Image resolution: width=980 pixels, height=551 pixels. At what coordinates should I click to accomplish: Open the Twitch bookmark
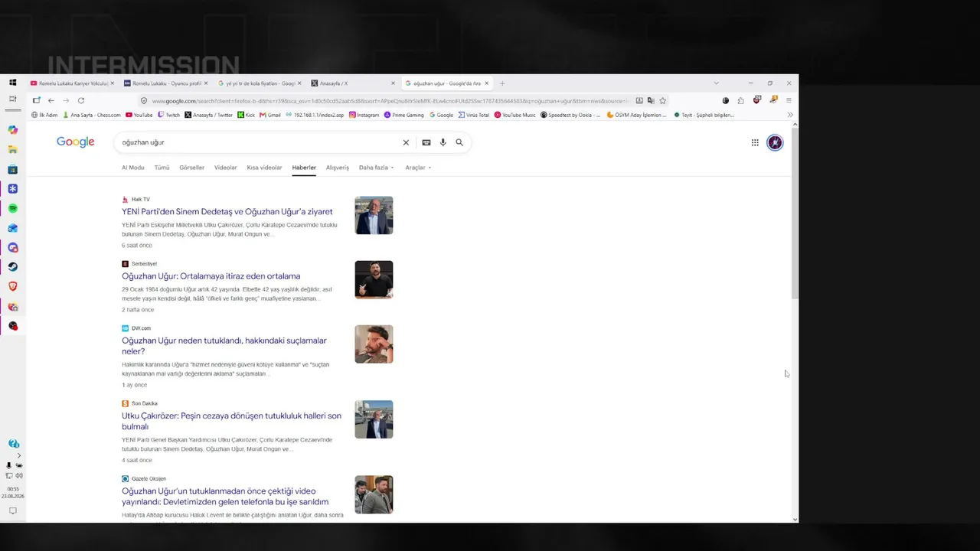pos(169,115)
